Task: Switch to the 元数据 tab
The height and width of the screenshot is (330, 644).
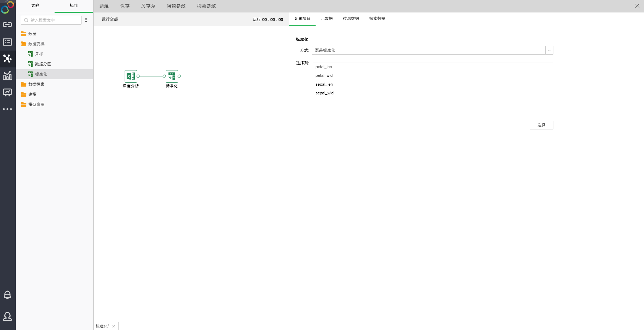Action: point(326,19)
